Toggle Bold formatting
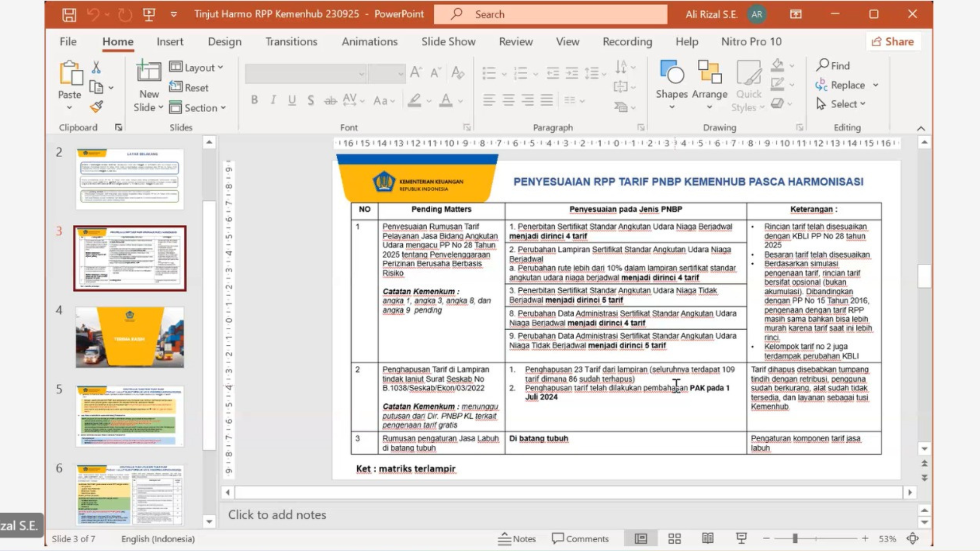Viewport: 980px width, 551px height. coord(254,101)
